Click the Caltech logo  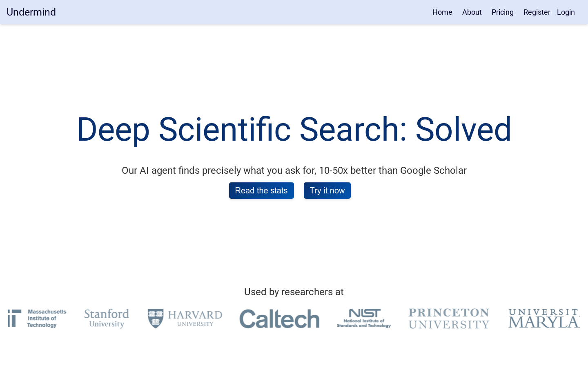279,319
